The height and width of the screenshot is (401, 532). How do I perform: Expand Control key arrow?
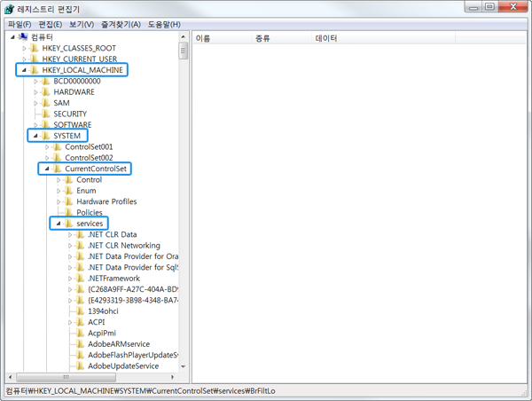point(59,180)
